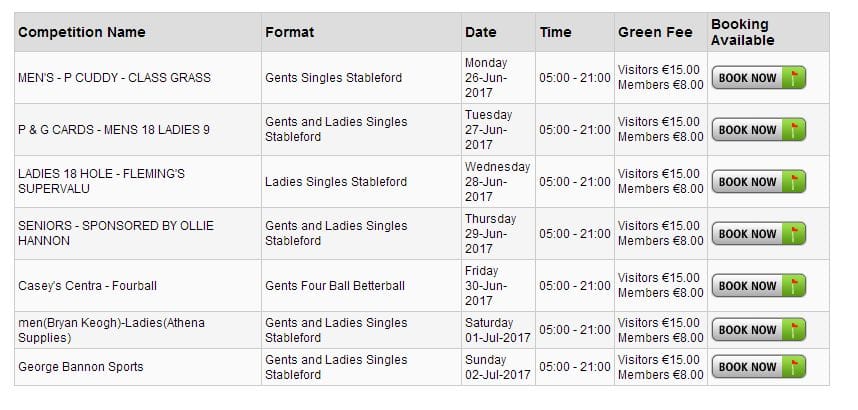The height and width of the screenshot is (410, 858).
Task: Select the Casey's Centra - Fourball competition name
Action: (87, 286)
